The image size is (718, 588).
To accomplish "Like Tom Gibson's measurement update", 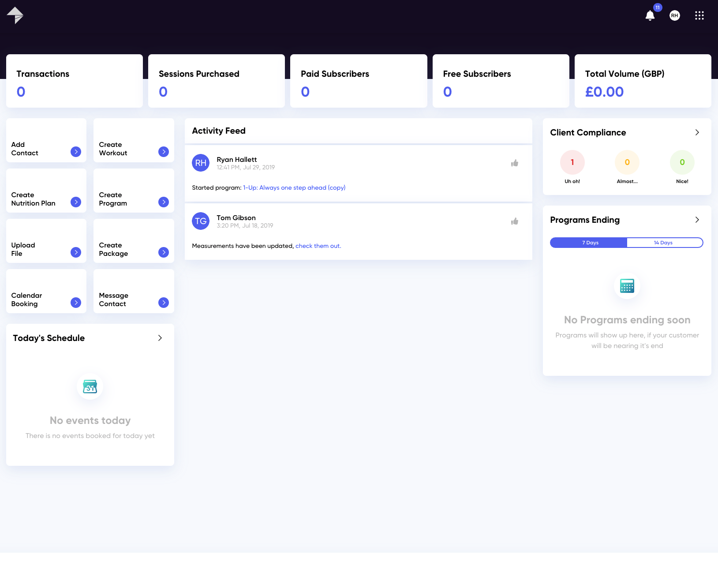I will click(514, 221).
